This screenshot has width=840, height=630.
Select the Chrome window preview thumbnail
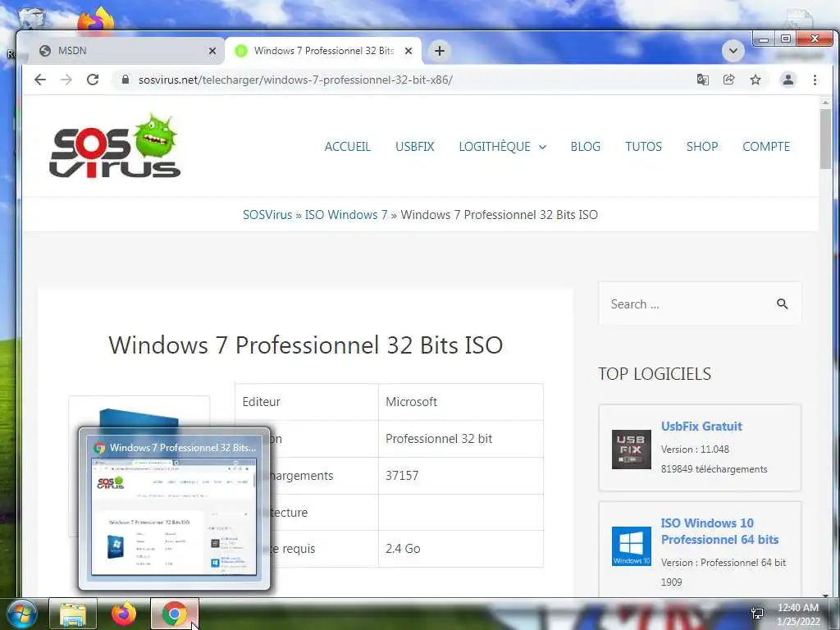[x=174, y=517]
